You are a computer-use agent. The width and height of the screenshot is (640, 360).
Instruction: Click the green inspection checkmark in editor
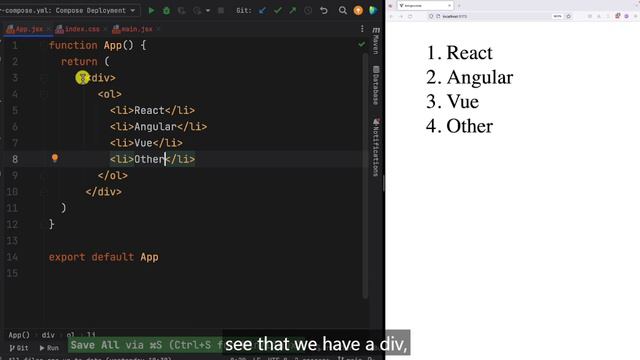[362, 44]
